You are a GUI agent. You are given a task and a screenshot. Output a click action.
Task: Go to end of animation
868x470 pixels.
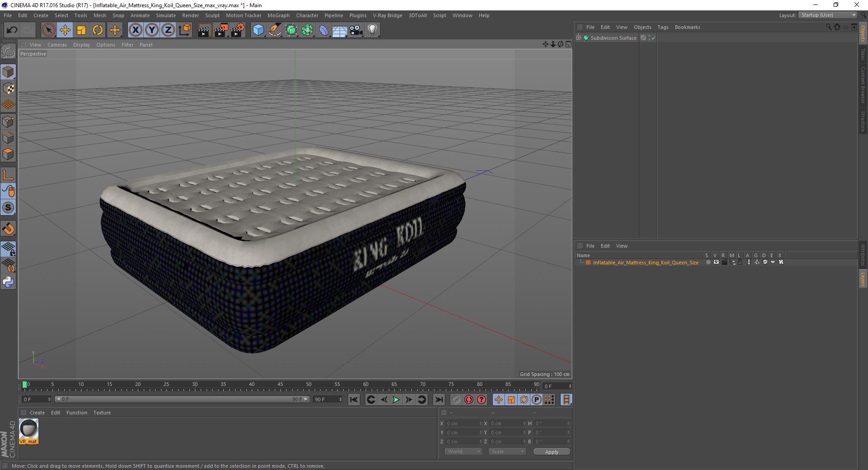(439, 399)
